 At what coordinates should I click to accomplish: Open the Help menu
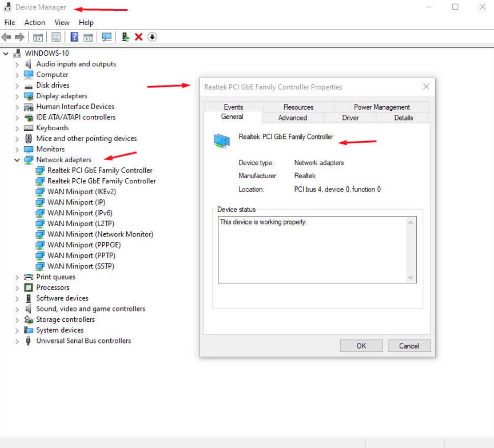[86, 23]
